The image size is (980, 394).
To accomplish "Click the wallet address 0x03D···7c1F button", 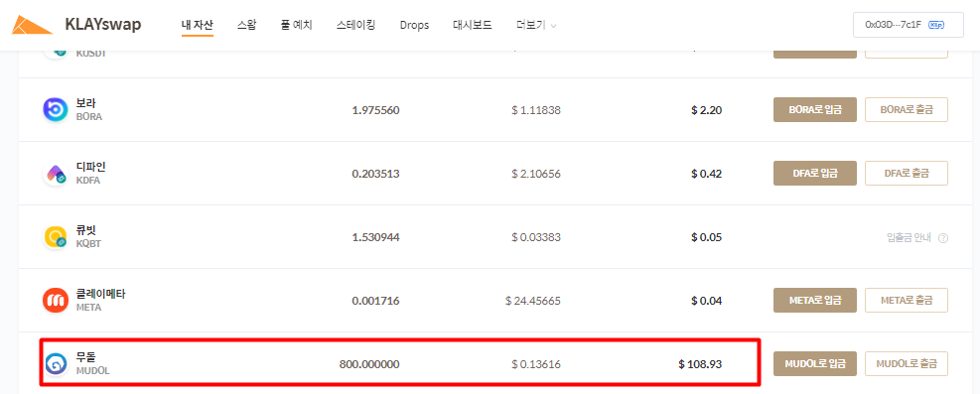I will pos(909,25).
